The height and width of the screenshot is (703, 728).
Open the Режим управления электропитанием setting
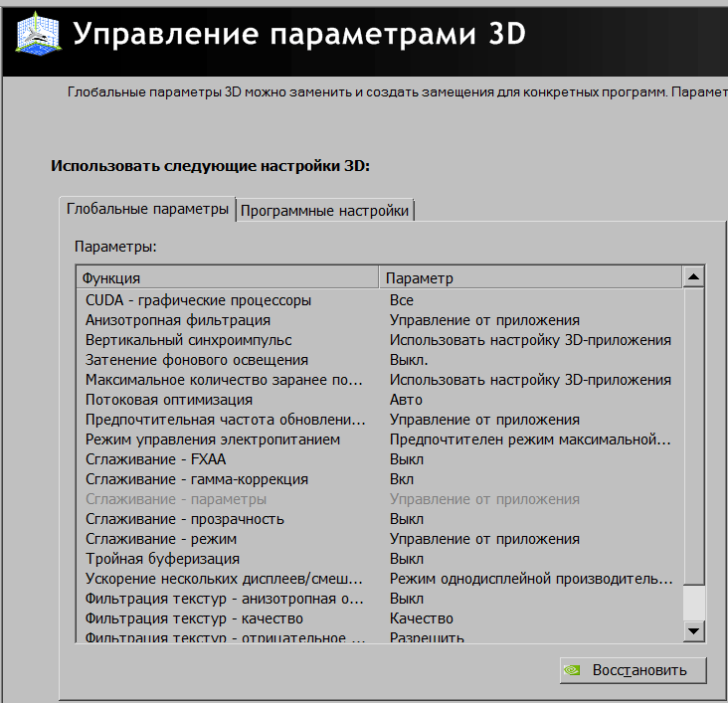click(213, 439)
